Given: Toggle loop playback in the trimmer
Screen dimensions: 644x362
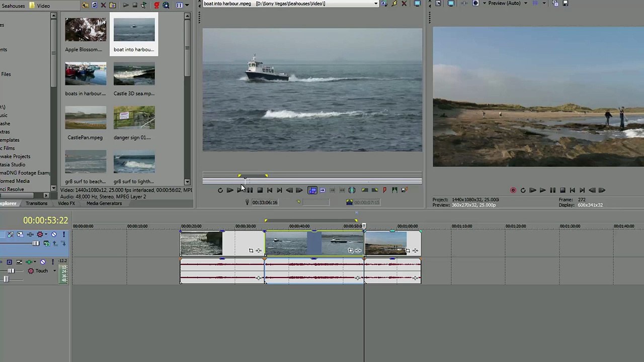Looking at the screenshot, I should pos(220,190).
